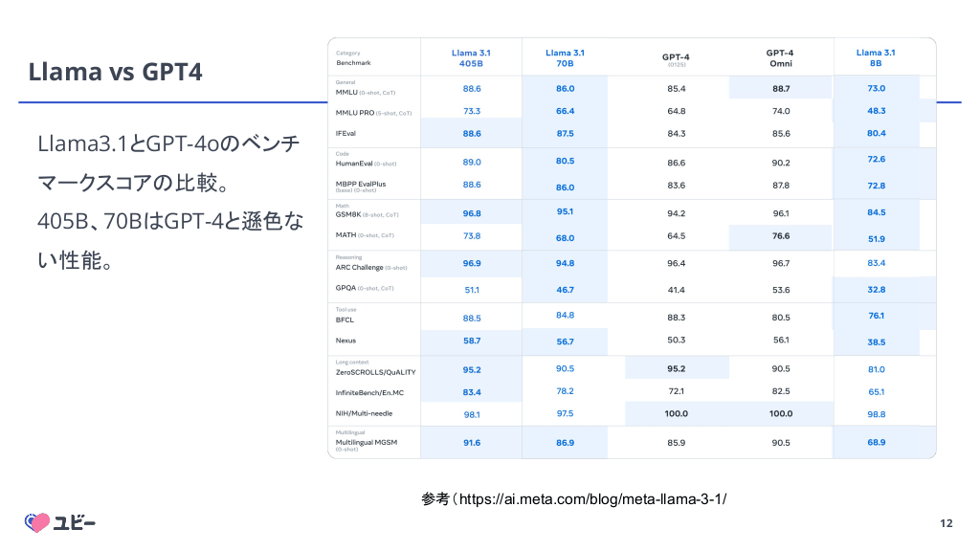Click the pink heart logo icon
This screenshot has height=551, width=980.
point(36,522)
